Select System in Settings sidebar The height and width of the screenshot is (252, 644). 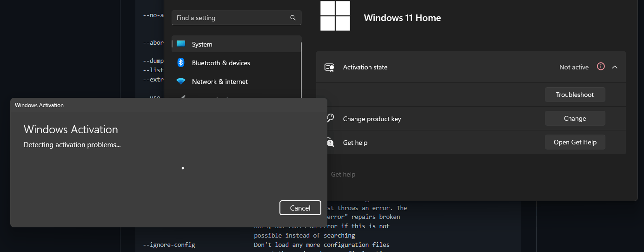pos(237,44)
